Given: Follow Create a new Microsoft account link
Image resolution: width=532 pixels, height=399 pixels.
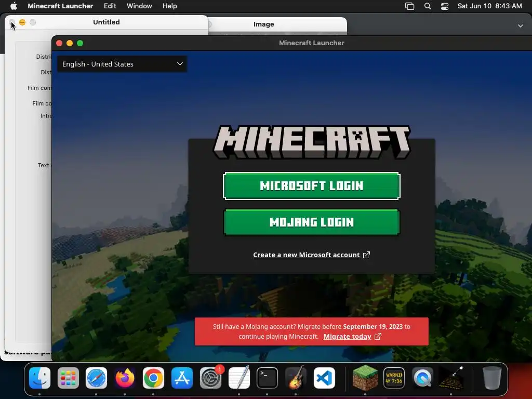Looking at the screenshot, I should pos(307,255).
